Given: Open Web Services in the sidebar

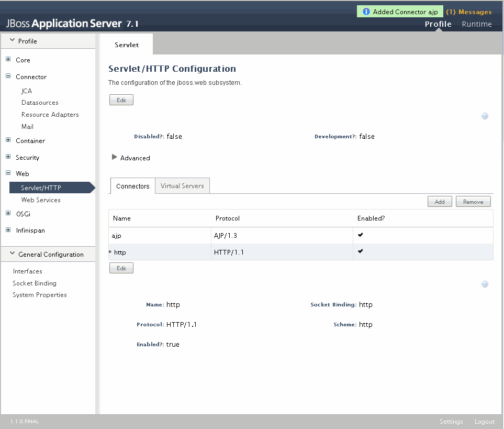Looking at the screenshot, I should click(41, 200).
